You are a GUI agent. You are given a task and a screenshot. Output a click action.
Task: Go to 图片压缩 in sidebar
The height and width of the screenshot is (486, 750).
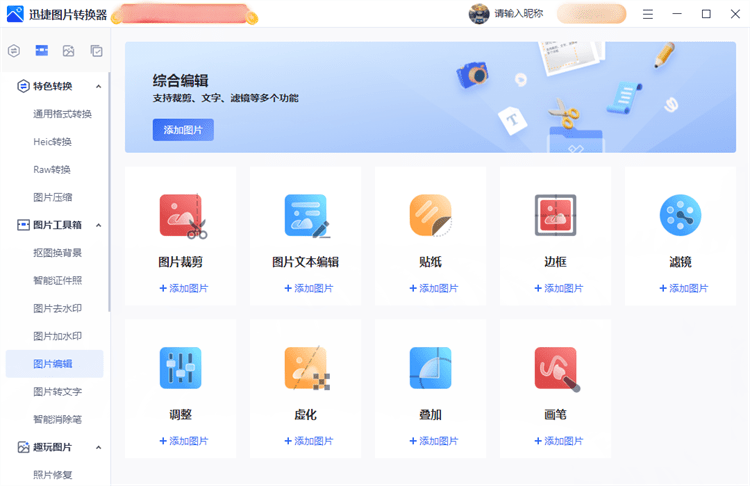(x=52, y=197)
